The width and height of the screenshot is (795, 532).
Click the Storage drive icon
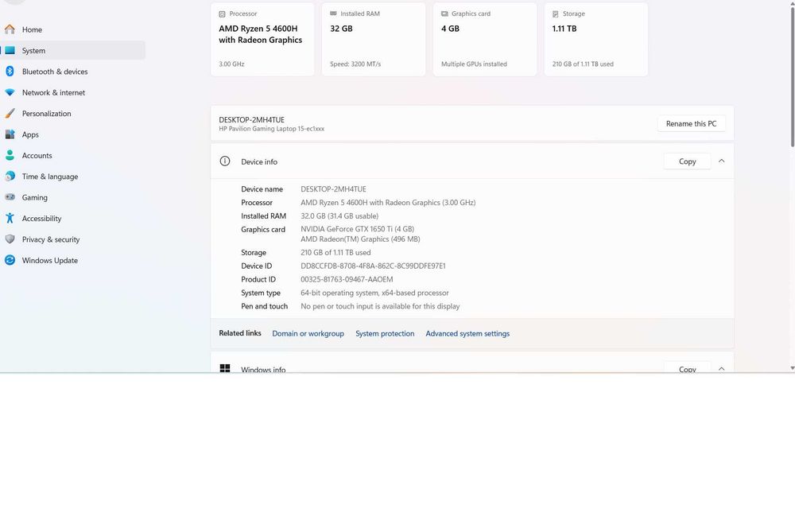click(555, 14)
